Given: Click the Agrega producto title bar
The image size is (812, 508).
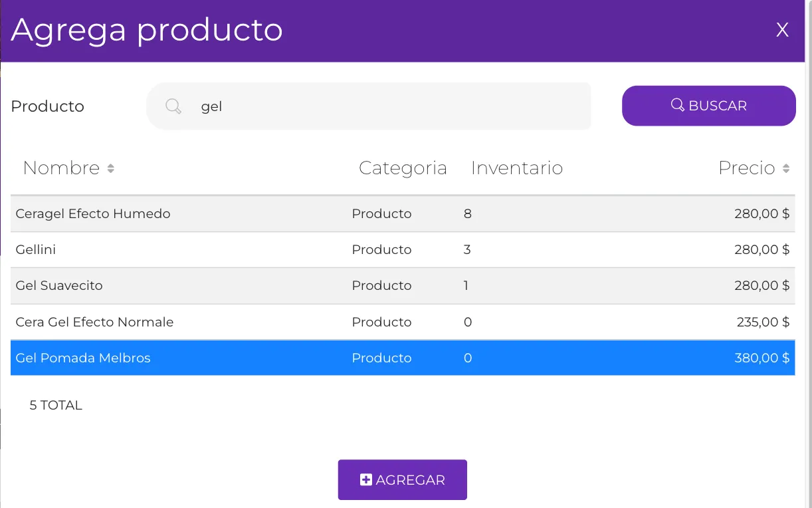Looking at the screenshot, I should coord(148,29).
